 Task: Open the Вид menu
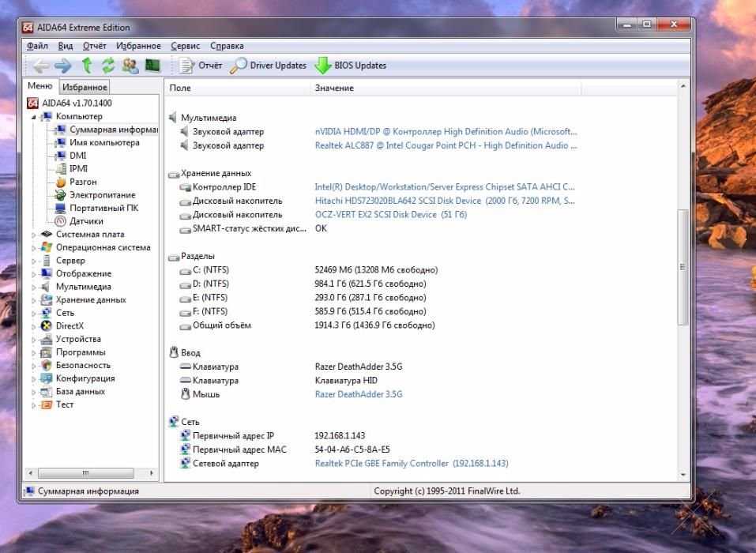point(65,46)
